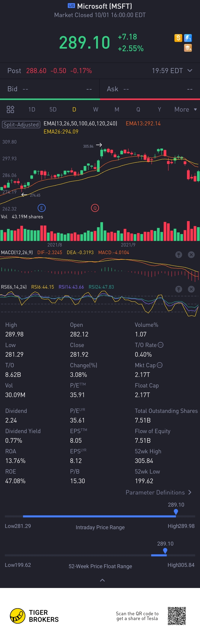Tap the EMA13:292.14 value
The height and width of the screenshot is (644, 200).
[143, 123]
